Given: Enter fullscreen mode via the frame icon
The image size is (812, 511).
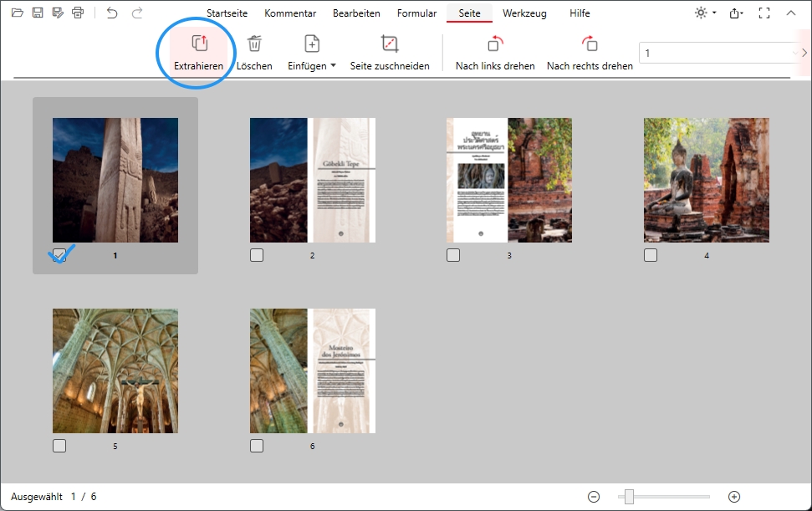Looking at the screenshot, I should click(763, 13).
